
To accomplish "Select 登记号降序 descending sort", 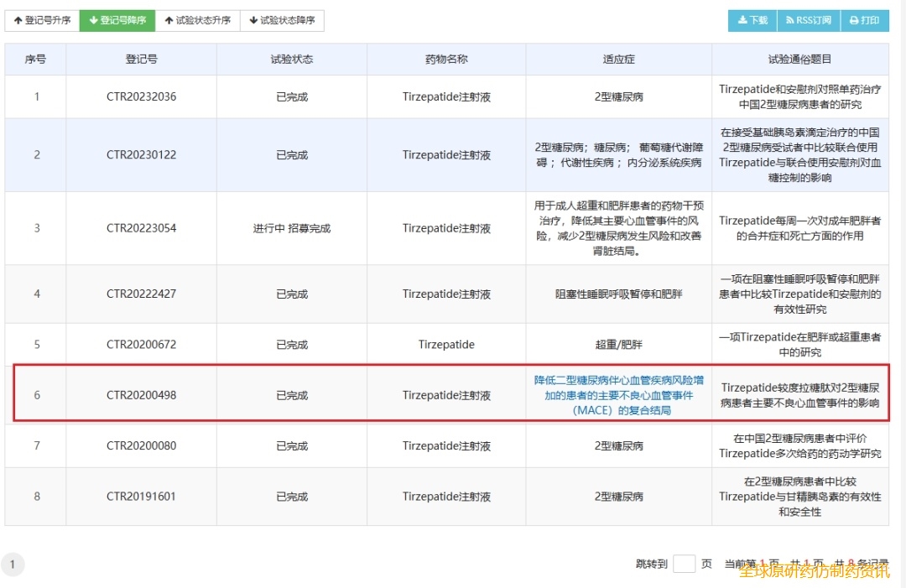I will click(118, 21).
